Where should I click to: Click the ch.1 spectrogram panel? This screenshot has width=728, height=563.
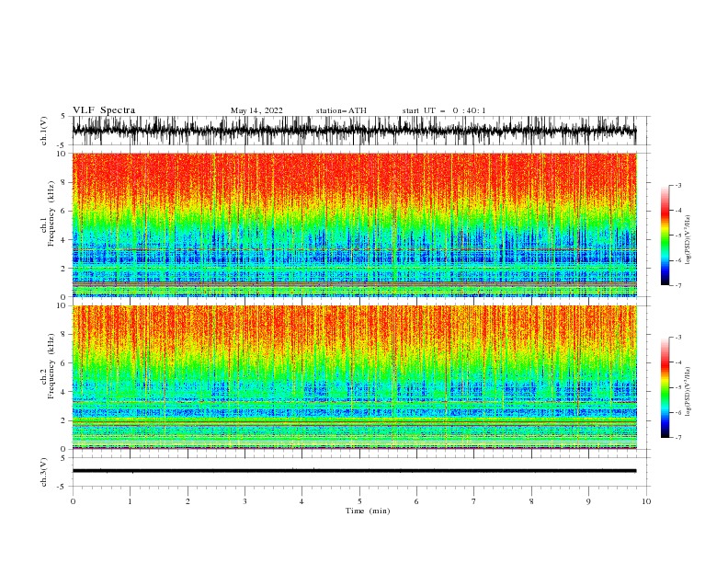[354, 224]
